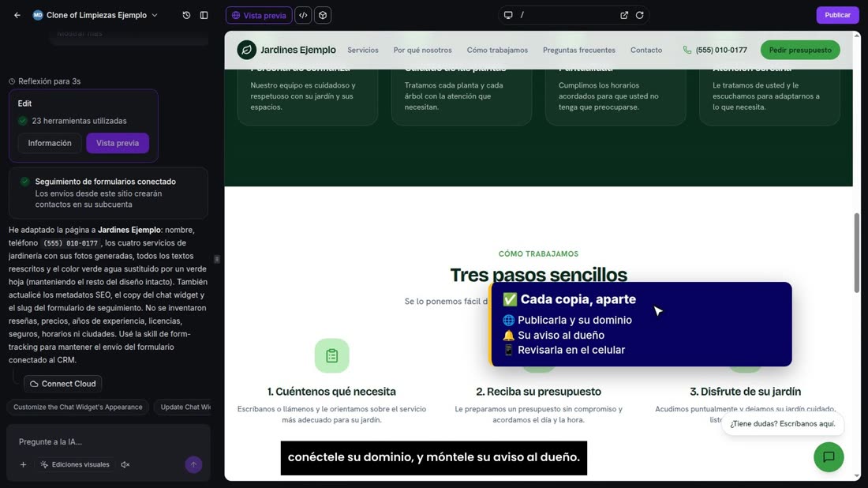Click the Connect Cloud button

coord(62,384)
